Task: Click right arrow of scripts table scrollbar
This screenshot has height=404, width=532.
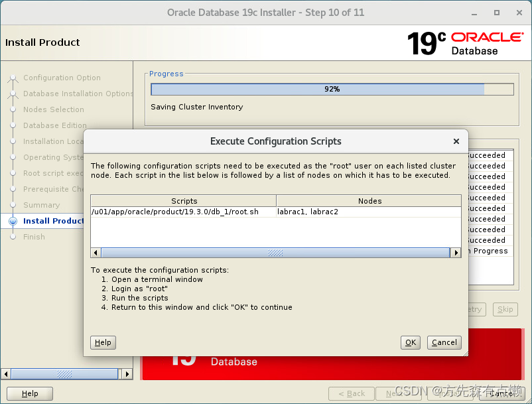Action: coord(456,253)
